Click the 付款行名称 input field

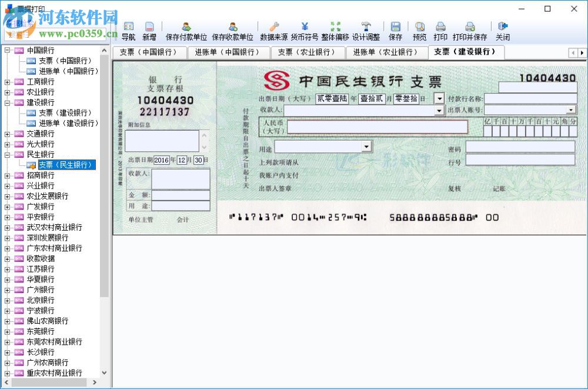tap(530, 99)
